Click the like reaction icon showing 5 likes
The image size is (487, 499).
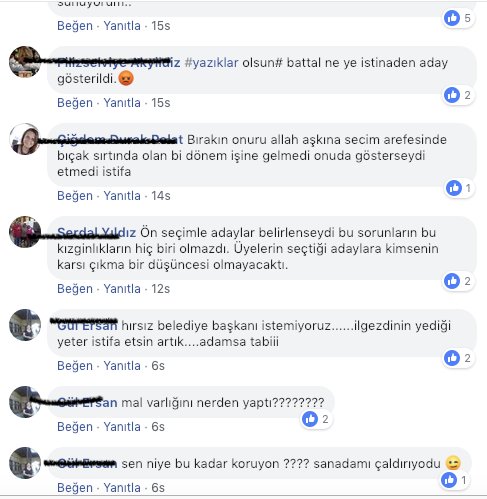point(452,18)
